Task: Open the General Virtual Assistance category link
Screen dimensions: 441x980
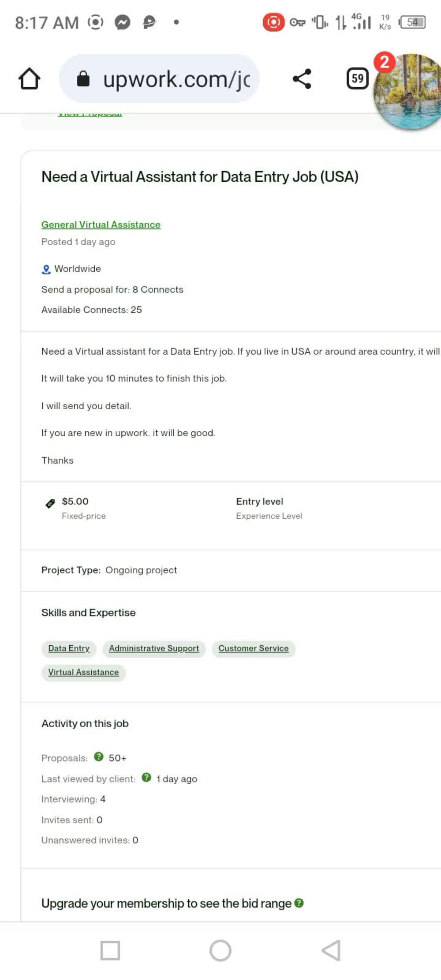Action: pyautogui.click(x=101, y=224)
